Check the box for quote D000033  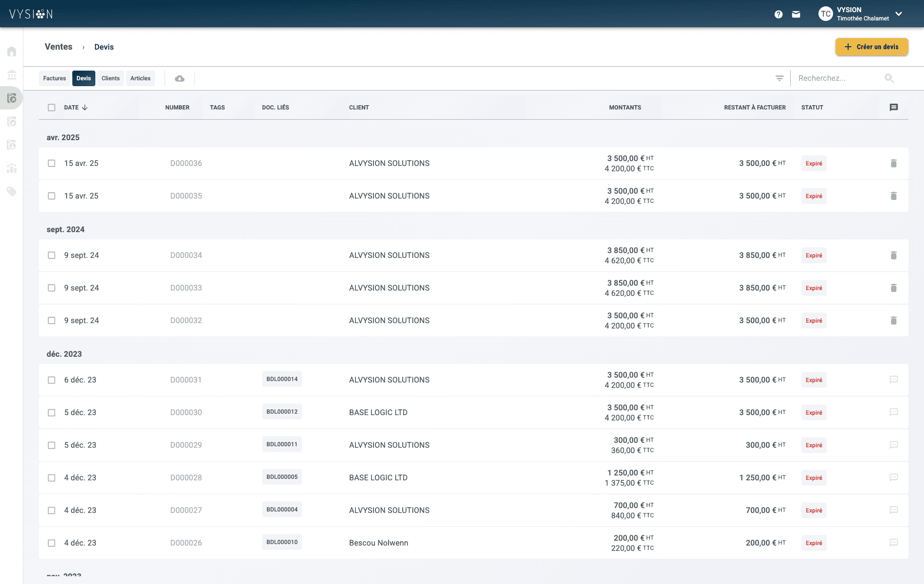tap(52, 288)
